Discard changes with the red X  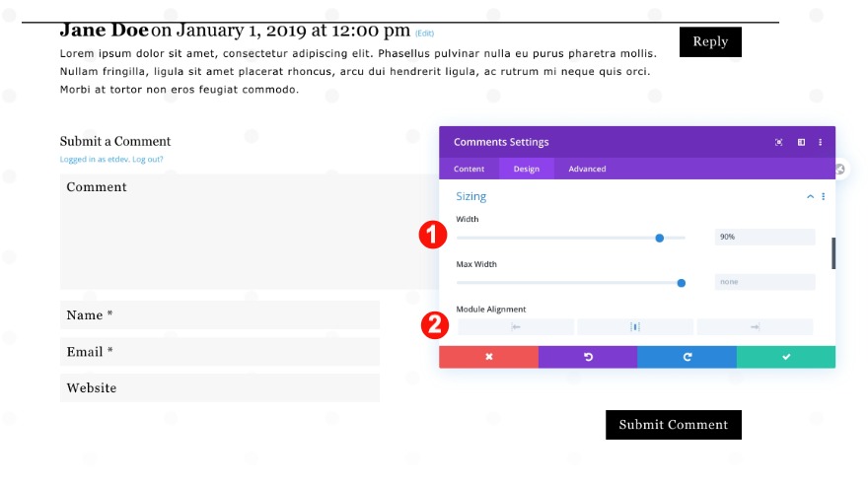[488, 357]
